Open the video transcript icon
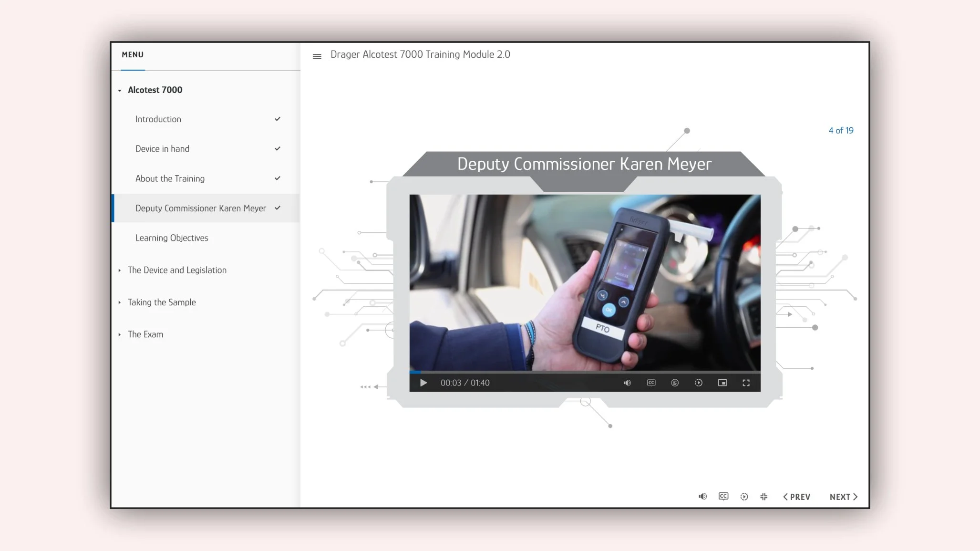Viewport: 980px width, 551px height. 675,383
